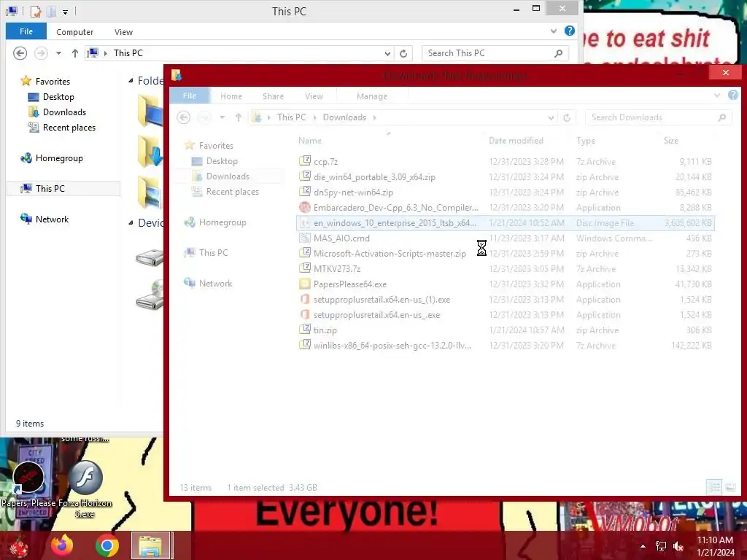Open Manage tab in Downloads window

click(372, 96)
